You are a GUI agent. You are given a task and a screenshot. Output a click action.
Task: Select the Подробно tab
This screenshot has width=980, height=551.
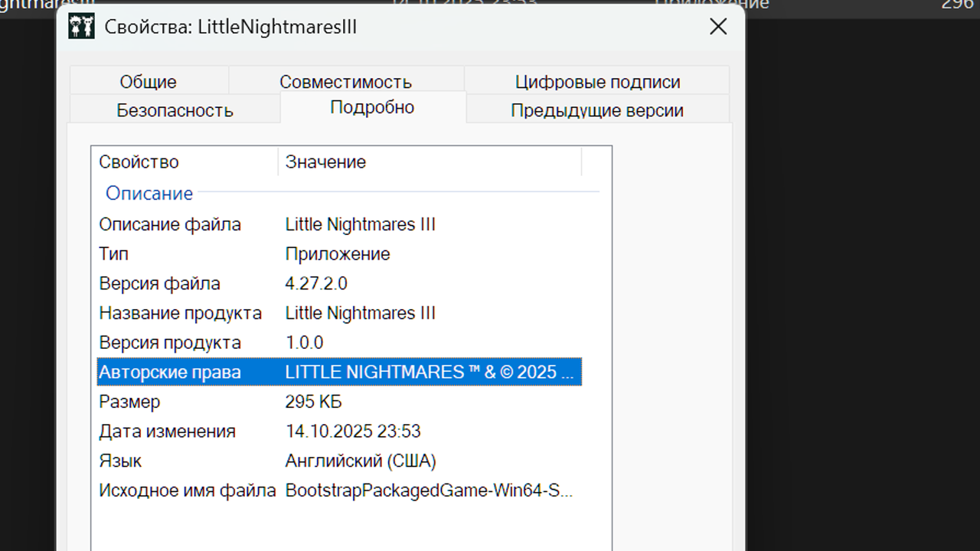372,107
